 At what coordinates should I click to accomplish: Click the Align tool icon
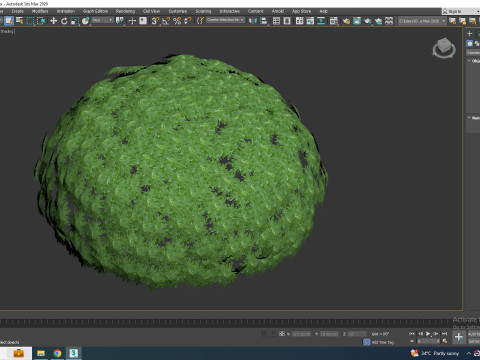click(264, 21)
